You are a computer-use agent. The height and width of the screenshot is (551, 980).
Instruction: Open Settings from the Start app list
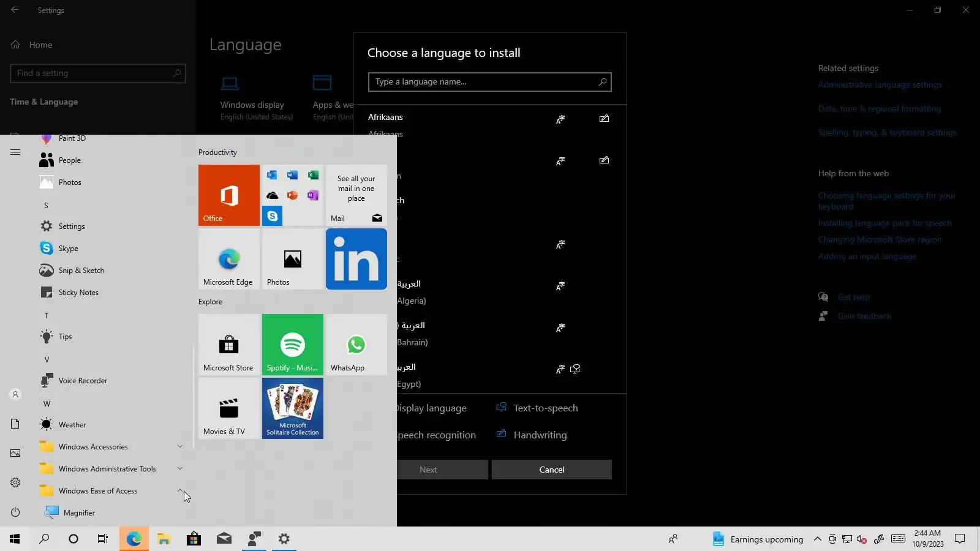pos(110,227)
